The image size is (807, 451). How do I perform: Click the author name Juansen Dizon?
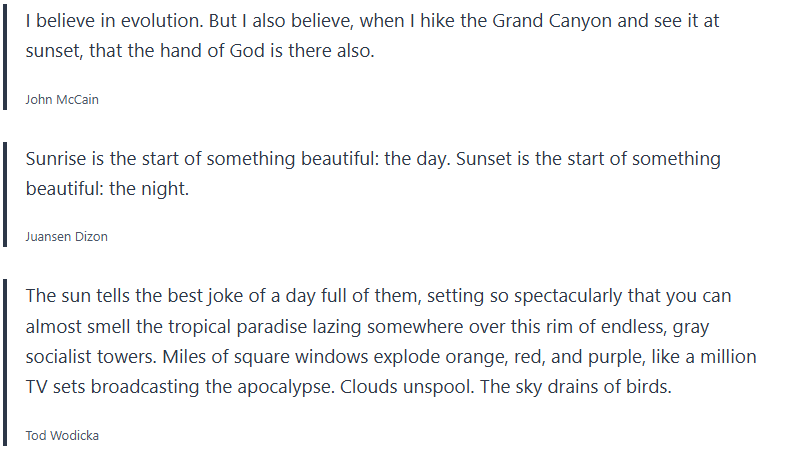66,237
